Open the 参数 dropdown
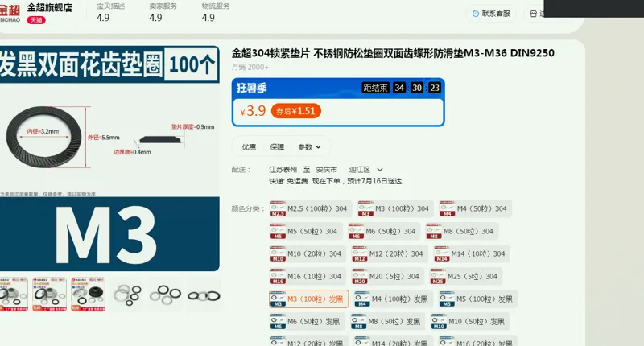Image resolution: width=644 pixels, height=346 pixels. point(309,147)
